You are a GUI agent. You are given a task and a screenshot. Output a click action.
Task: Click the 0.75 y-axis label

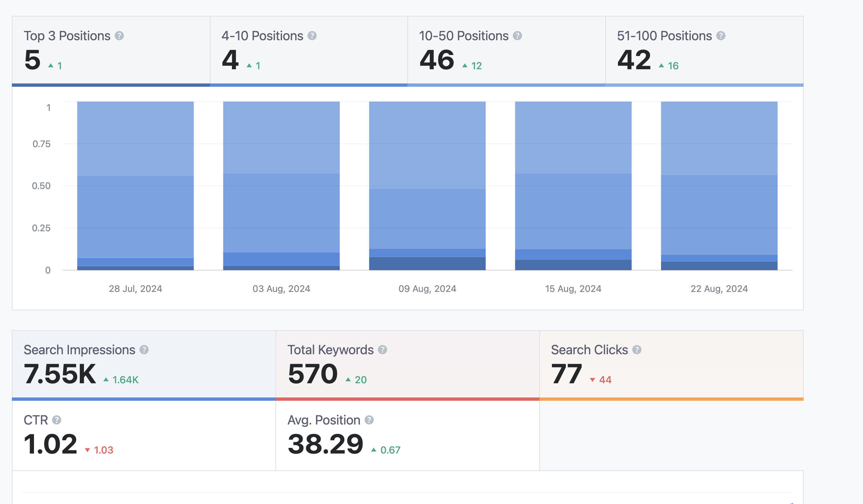pos(42,144)
